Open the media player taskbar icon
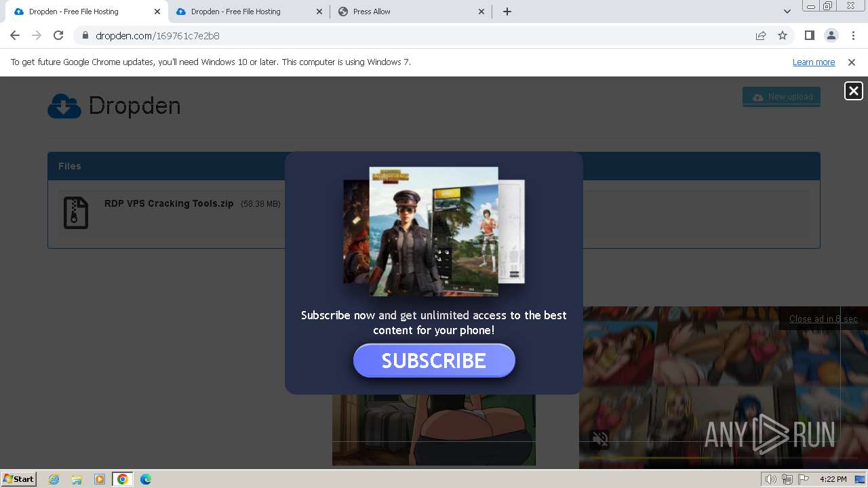The image size is (868, 488). tap(100, 479)
